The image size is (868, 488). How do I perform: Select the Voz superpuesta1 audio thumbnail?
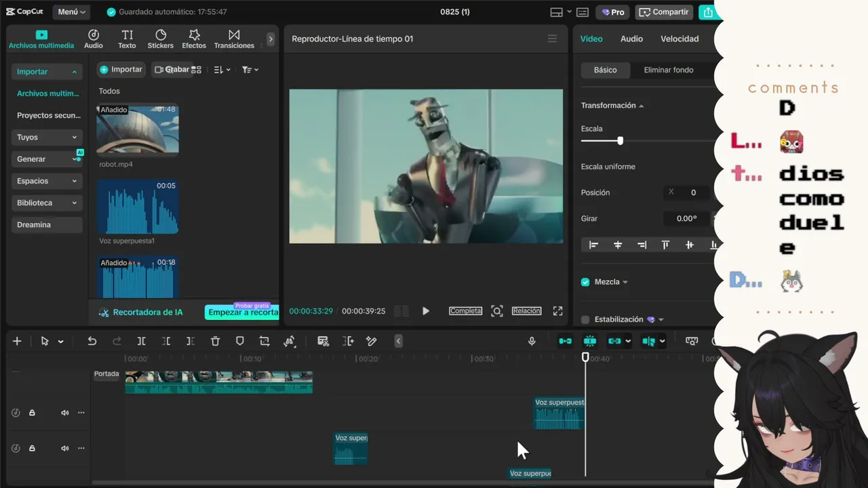pos(138,207)
